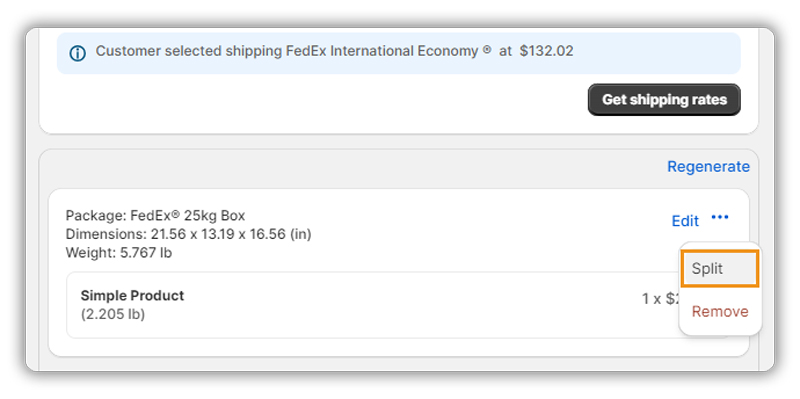The width and height of the screenshot is (800, 399).
Task: Click the grey panel area left of Regenerate
Action: point(352,167)
